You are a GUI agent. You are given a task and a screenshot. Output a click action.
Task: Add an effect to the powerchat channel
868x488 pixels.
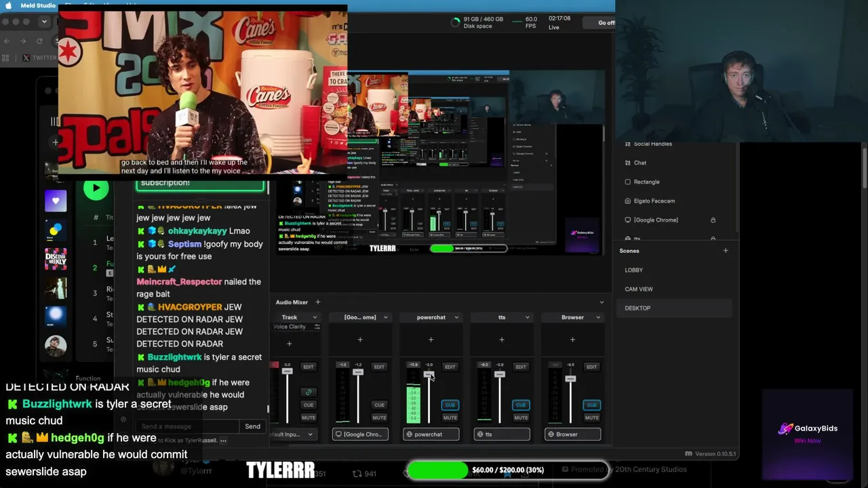pyautogui.click(x=431, y=340)
